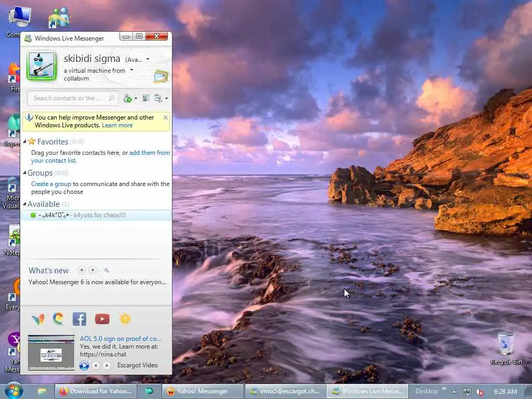Show hidden system tray icons
This screenshot has height=399, width=532.
tap(454, 392)
